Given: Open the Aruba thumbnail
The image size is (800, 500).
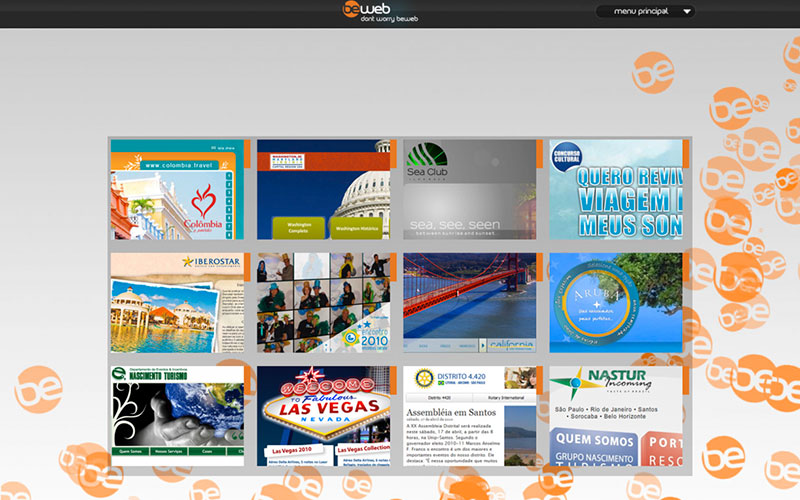Looking at the screenshot, I should (616, 303).
